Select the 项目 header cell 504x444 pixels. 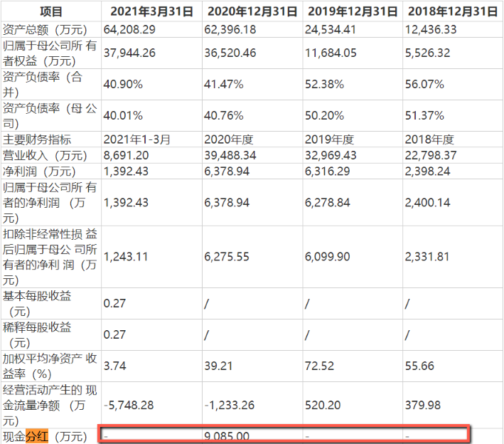click(50, 11)
